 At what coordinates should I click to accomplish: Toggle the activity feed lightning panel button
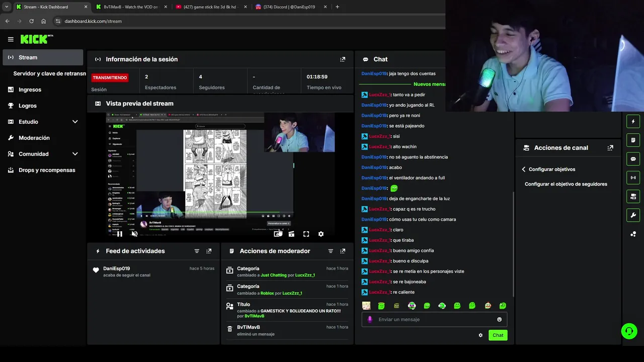pyautogui.click(x=633, y=121)
